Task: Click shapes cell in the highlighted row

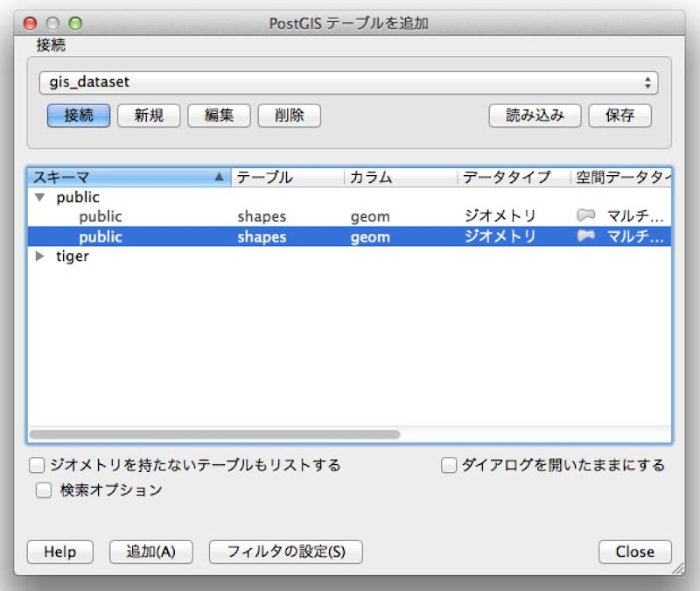Action: pyautogui.click(x=262, y=236)
